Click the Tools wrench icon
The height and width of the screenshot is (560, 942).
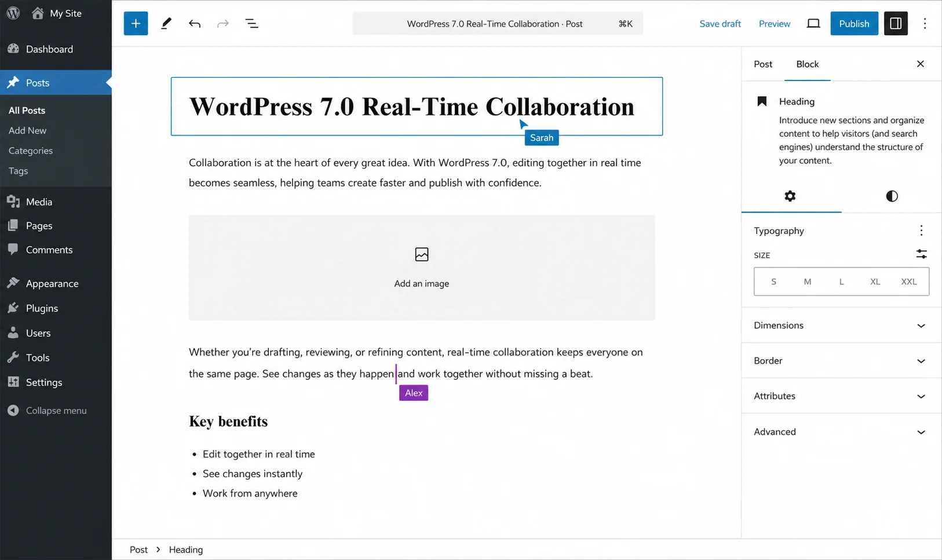point(13,357)
